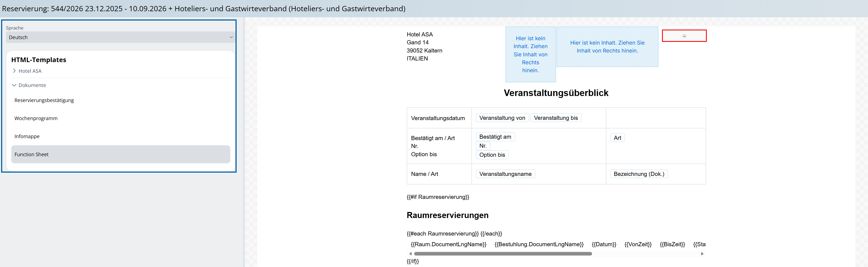Viewport: 868px width, 267px height.
Task: Open the Sprache Deutsch dropdown
Action: [x=120, y=37]
